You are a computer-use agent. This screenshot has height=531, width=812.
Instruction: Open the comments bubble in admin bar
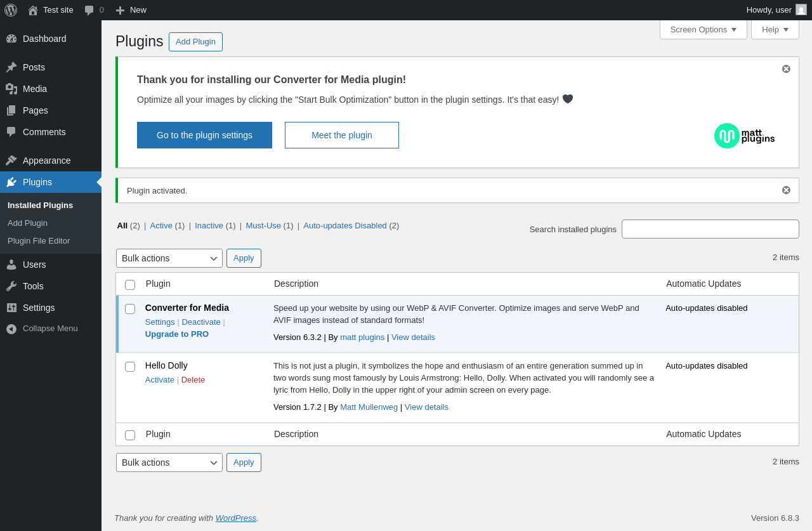(89, 10)
